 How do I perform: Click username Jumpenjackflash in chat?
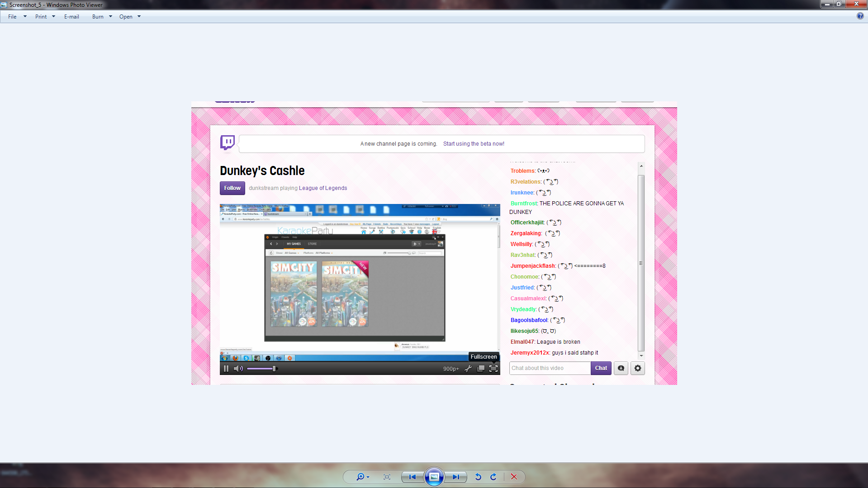(x=533, y=266)
